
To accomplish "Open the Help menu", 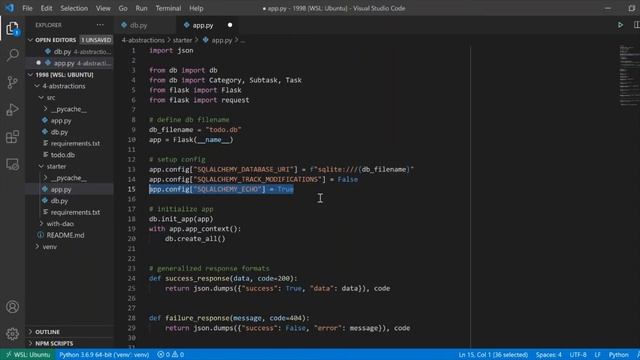I will [x=196, y=8].
